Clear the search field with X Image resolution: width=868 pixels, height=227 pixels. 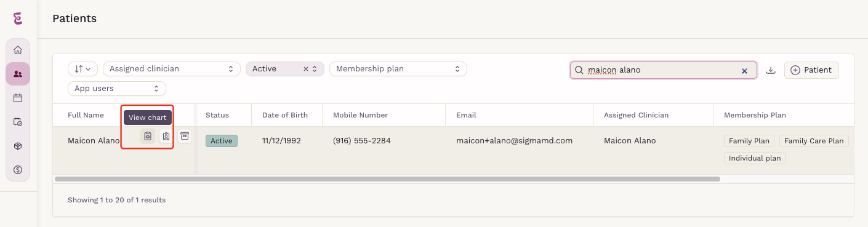tap(744, 71)
